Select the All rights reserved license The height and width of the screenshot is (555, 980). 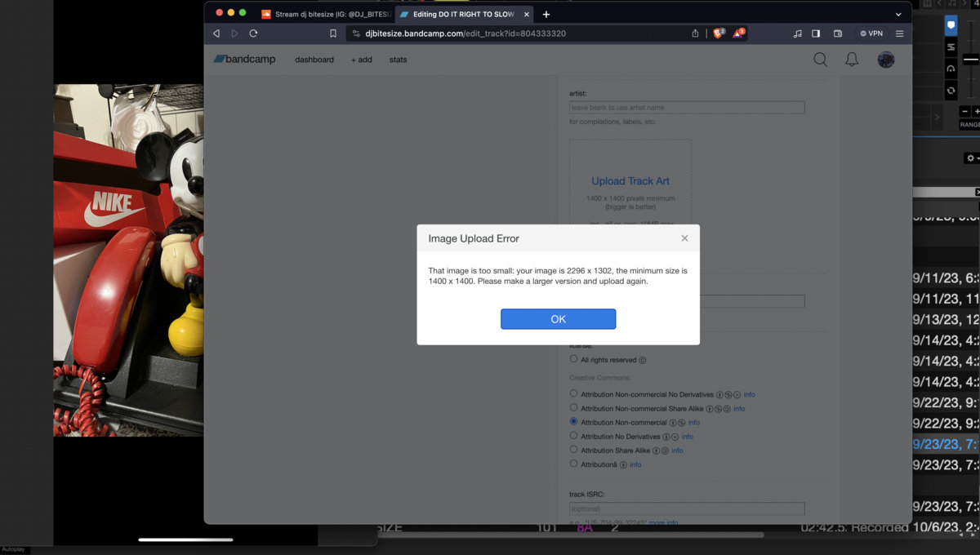pos(573,359)
